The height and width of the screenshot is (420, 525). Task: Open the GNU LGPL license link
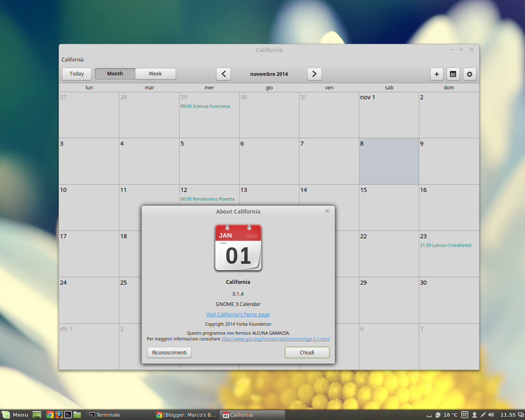click(x=276, y=339)
